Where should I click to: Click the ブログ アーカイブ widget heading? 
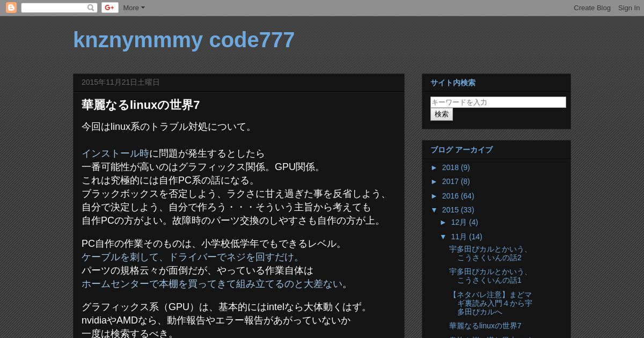462,150
